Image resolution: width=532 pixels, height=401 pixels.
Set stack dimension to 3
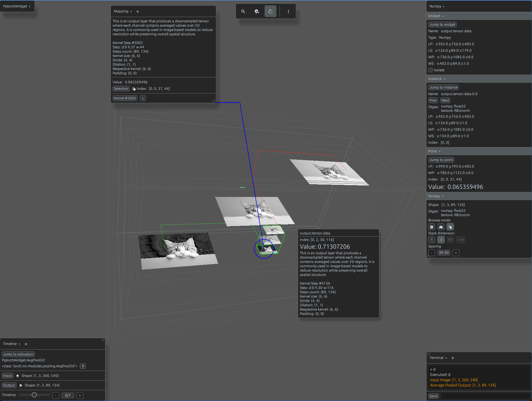441,240
